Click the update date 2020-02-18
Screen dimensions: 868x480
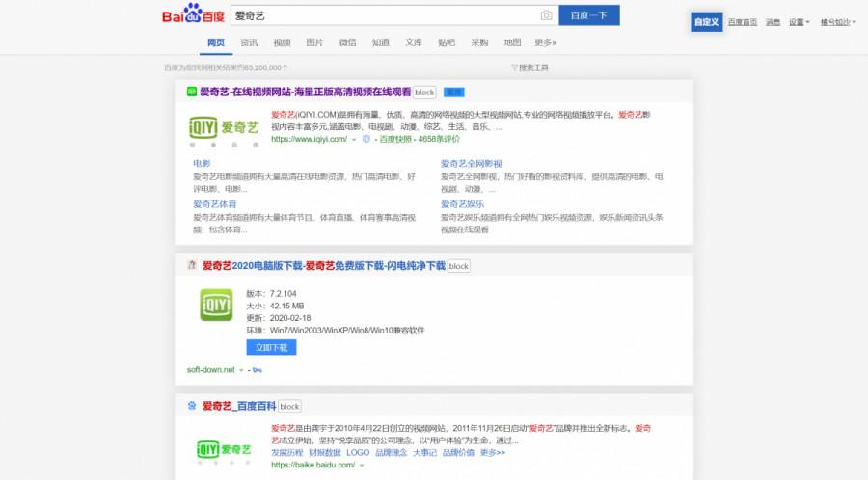[x=290, y=318]
